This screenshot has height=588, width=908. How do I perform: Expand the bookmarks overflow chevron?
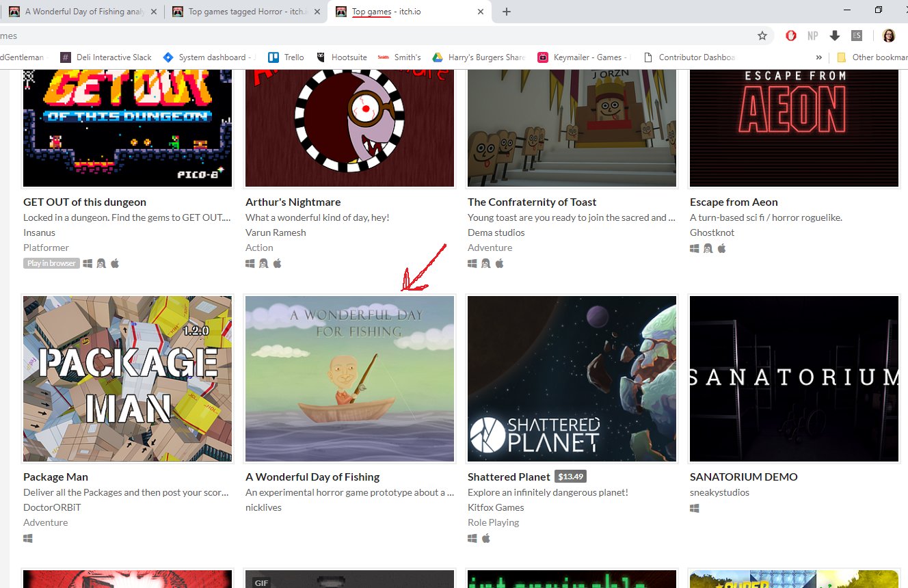819,57
